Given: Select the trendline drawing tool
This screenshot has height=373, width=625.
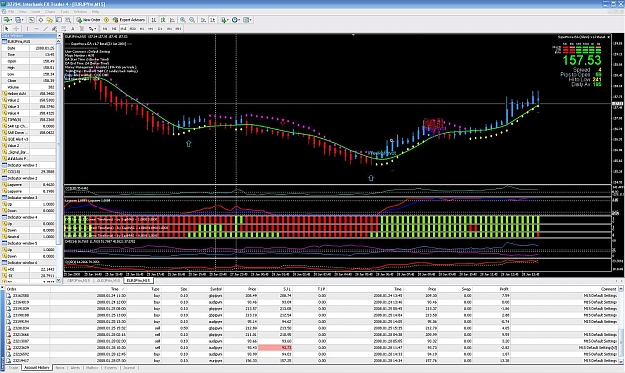Looking at the screenshot, I should click(x=45, y=29).
